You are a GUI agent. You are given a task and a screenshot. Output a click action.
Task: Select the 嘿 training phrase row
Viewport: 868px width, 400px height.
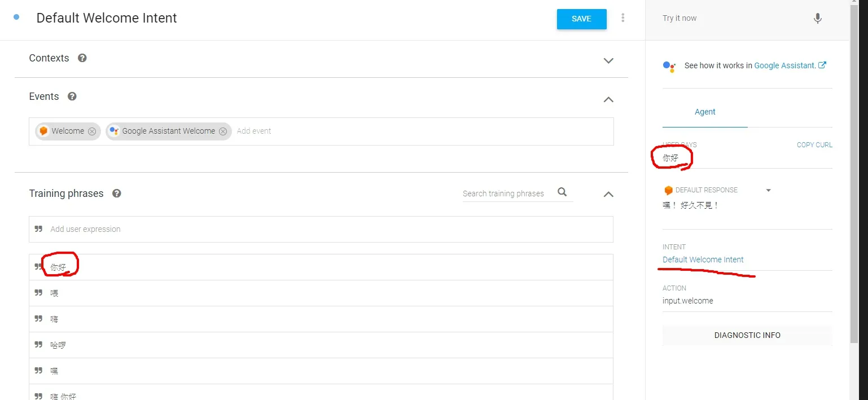tap(321, 371)
